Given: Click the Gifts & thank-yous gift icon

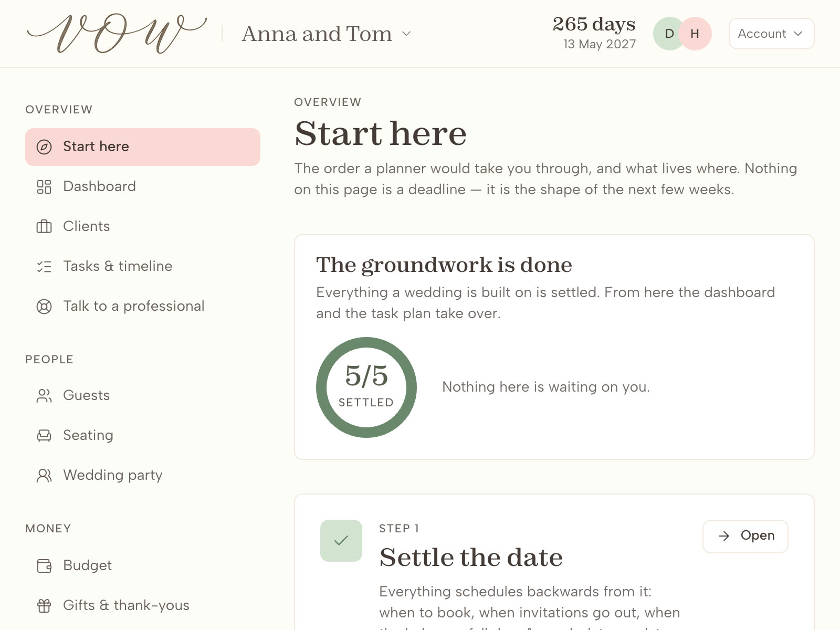Looking at the screenshot, I should pos(44,606).
